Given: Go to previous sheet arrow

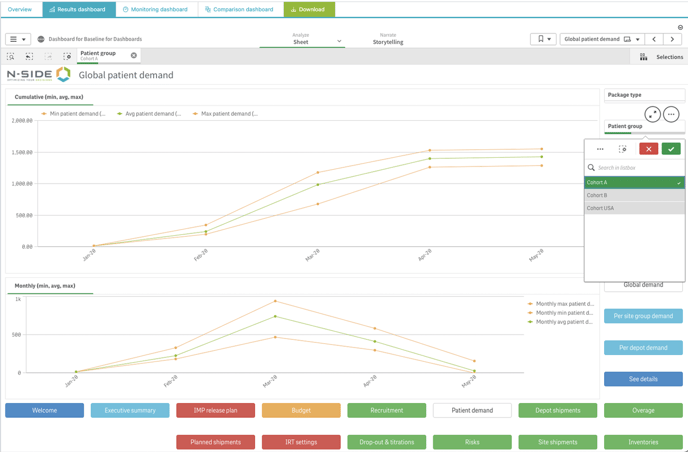Looking at the screenshot, I should [654, 39].
